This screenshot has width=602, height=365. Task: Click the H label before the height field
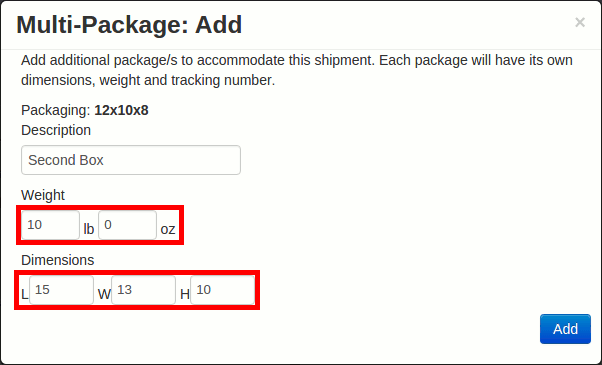pyautogui.click(x=185, y=294)
